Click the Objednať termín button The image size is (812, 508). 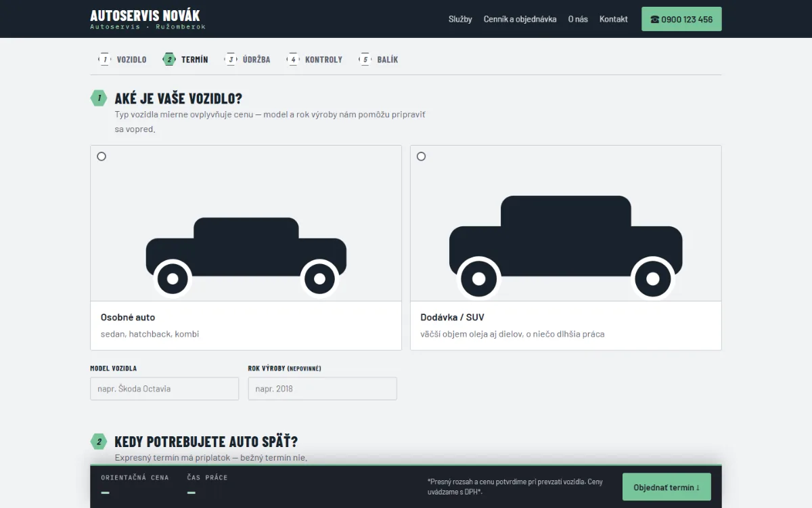[667, 487]
